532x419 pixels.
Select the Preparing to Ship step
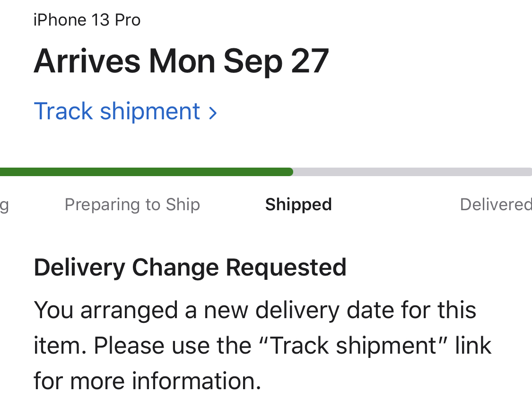(132, 205)
